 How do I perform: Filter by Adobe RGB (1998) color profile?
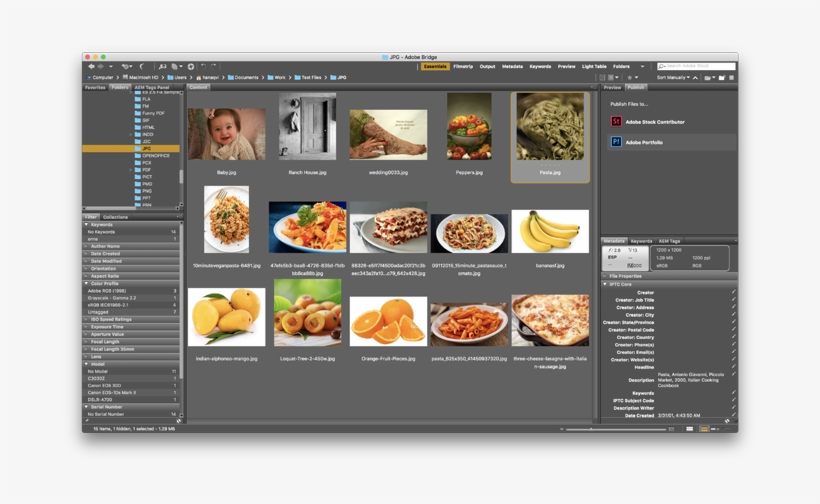click(131, 291)
